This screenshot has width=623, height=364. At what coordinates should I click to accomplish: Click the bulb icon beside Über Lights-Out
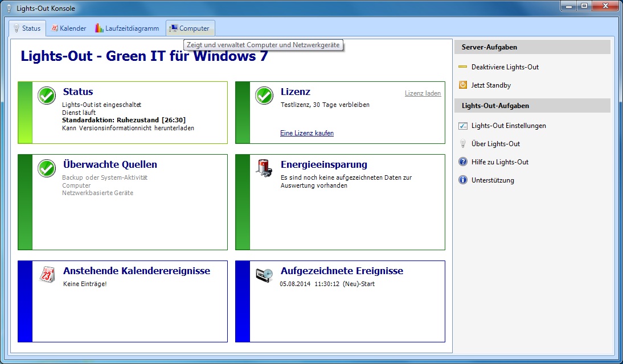coord(463,144)
